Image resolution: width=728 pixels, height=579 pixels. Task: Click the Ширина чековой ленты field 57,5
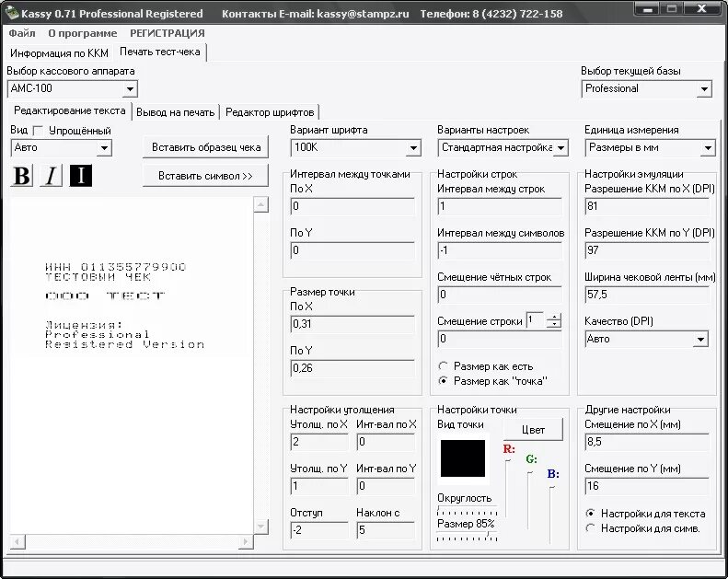click(x=647, y=295)
